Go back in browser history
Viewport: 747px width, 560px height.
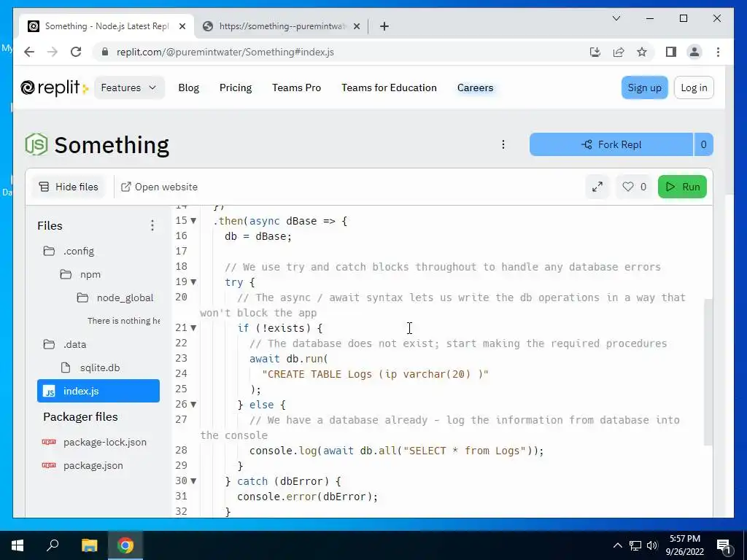pos(29,52)
